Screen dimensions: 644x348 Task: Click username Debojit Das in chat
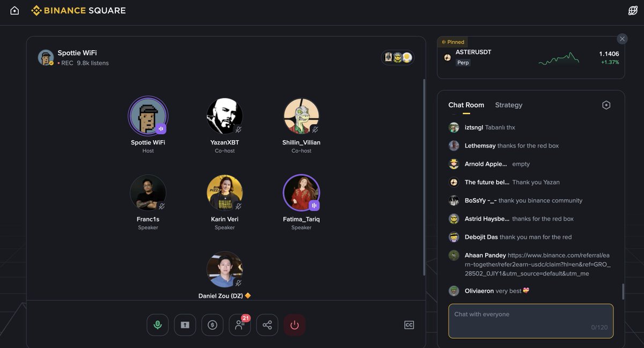click(x=481, y=237)
